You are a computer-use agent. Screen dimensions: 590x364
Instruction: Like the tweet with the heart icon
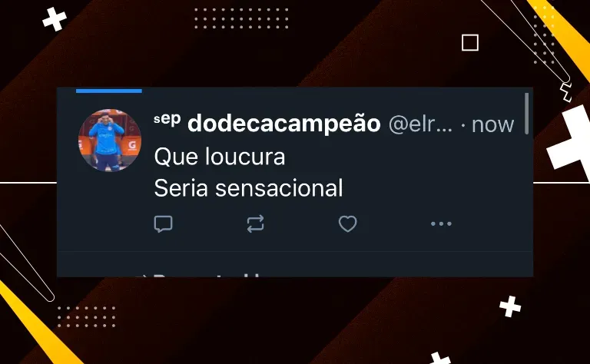[x=348, y=223]
